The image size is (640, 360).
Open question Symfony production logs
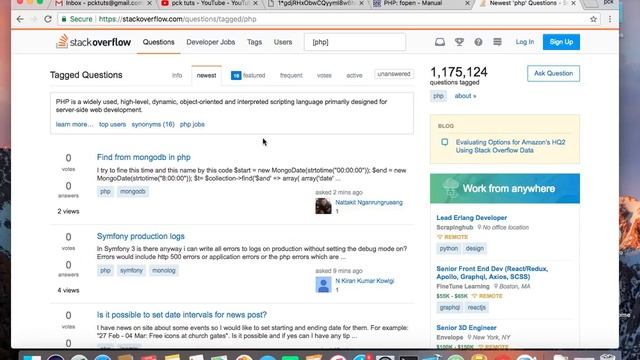(140, 236)
